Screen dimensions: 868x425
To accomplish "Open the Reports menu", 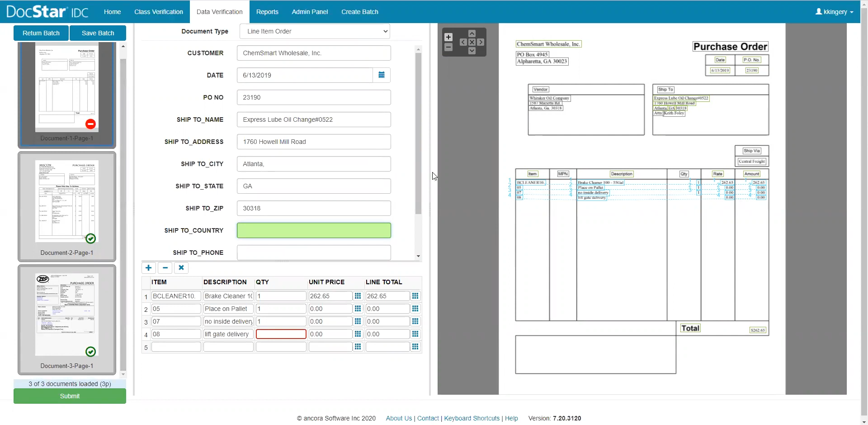I will tap(267, 12).
